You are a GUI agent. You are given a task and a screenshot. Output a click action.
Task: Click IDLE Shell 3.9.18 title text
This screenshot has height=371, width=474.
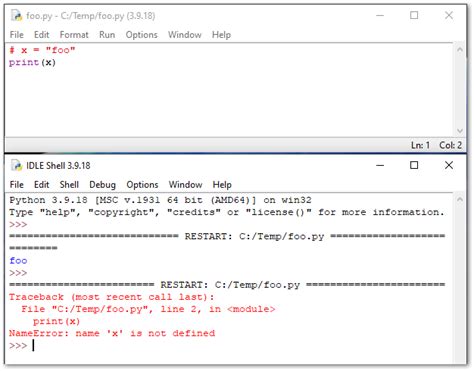(x=58, y=166)
